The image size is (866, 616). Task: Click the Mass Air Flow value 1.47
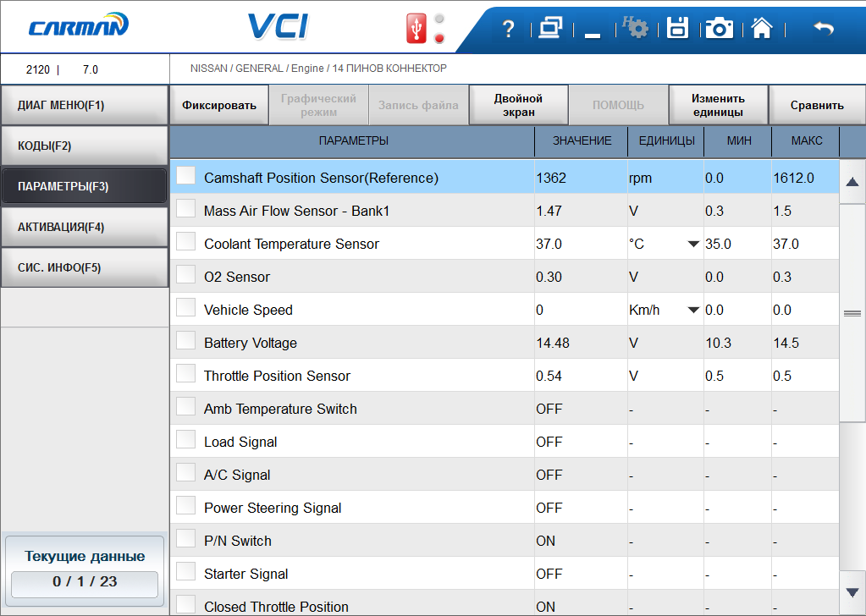(549, 212)
